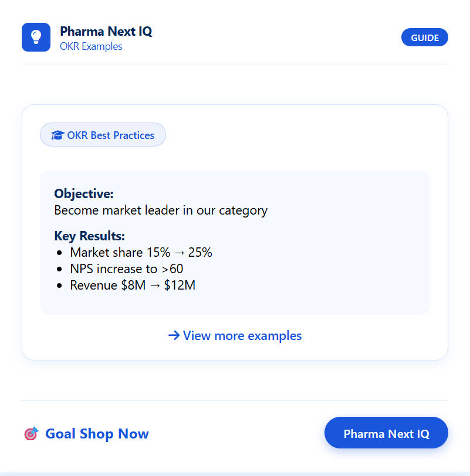Click the Objective heading in the card
Image resolution: width=470 pixels, height=476 pixels.
click(x=79, y=193)
